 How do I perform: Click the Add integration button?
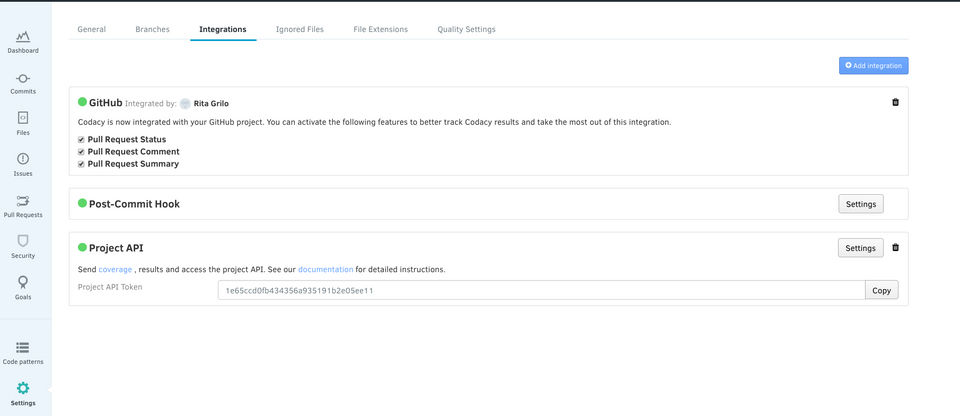[x=873, y=66]
